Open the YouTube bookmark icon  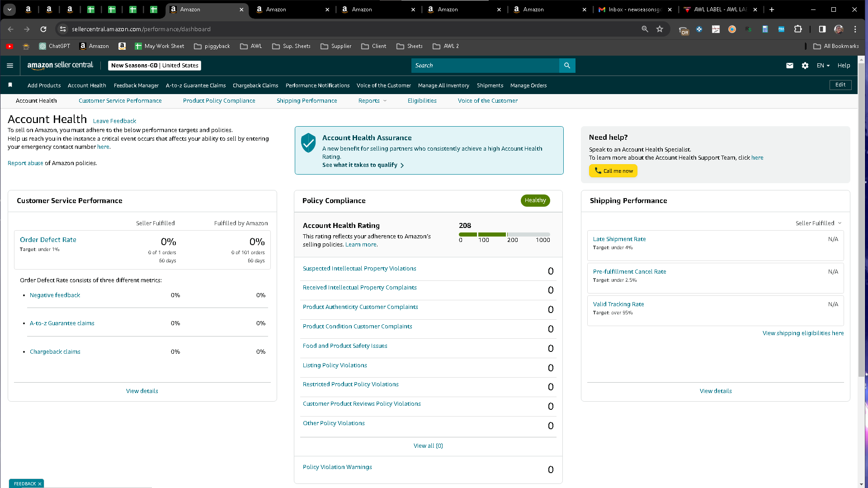click(x=10, y=46)
